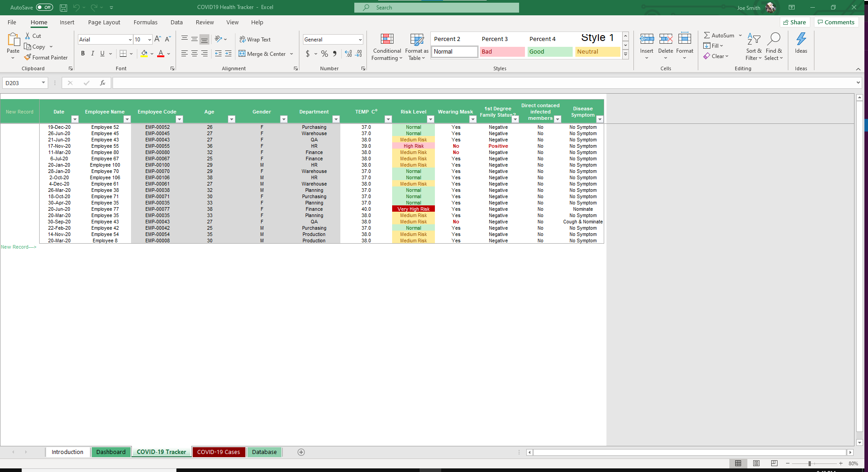Screen dimensions: 868x472
Task: Click the Decrease Font Size icon
Action: [167, 39]
